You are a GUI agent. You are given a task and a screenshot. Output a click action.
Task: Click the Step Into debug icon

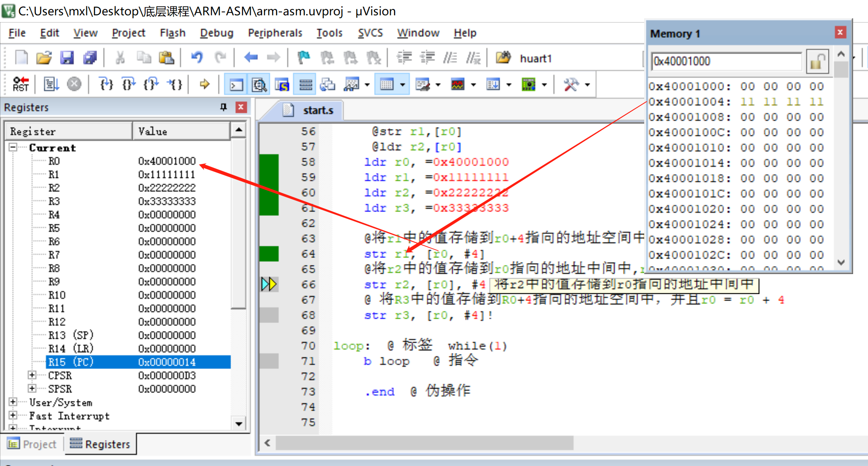click(106, 84)
